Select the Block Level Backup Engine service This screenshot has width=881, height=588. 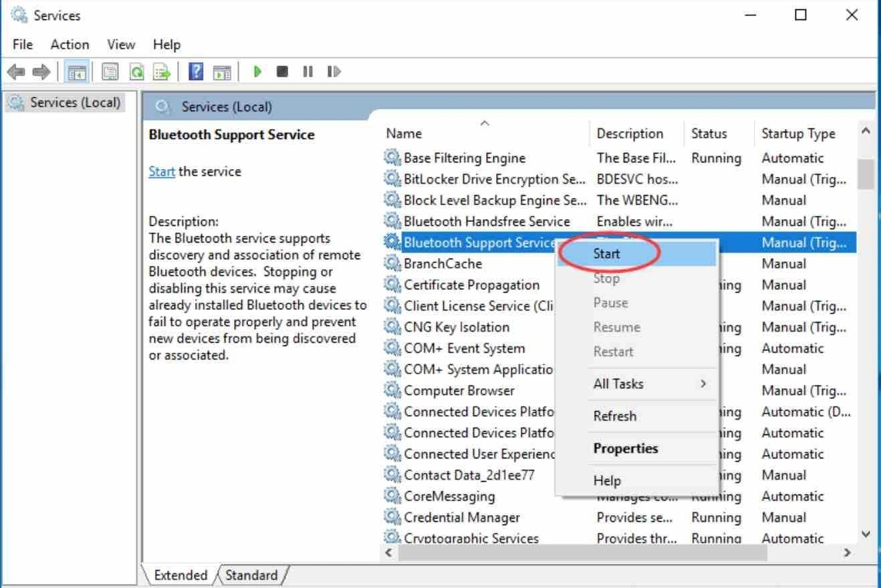tap(495, 200)
